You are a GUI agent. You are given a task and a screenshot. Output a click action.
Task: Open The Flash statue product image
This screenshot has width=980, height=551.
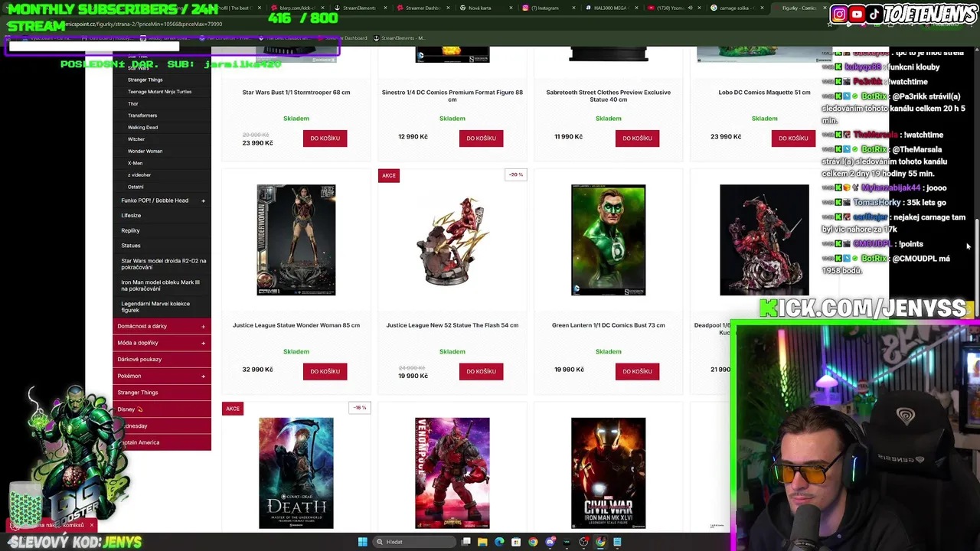pos(452,241)
